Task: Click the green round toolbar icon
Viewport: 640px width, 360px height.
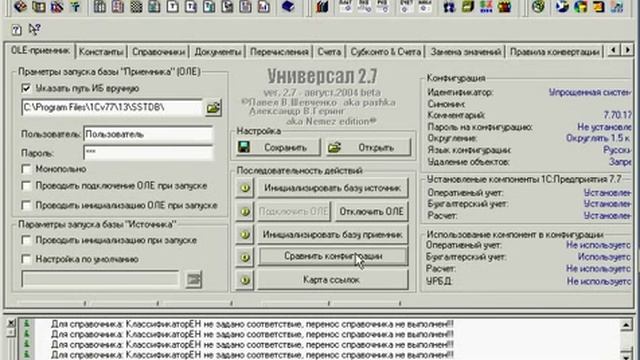Action: (538, 6)
